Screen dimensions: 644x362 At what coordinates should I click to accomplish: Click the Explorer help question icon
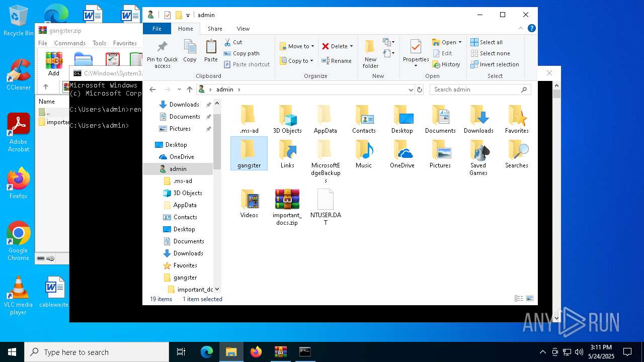532,29
